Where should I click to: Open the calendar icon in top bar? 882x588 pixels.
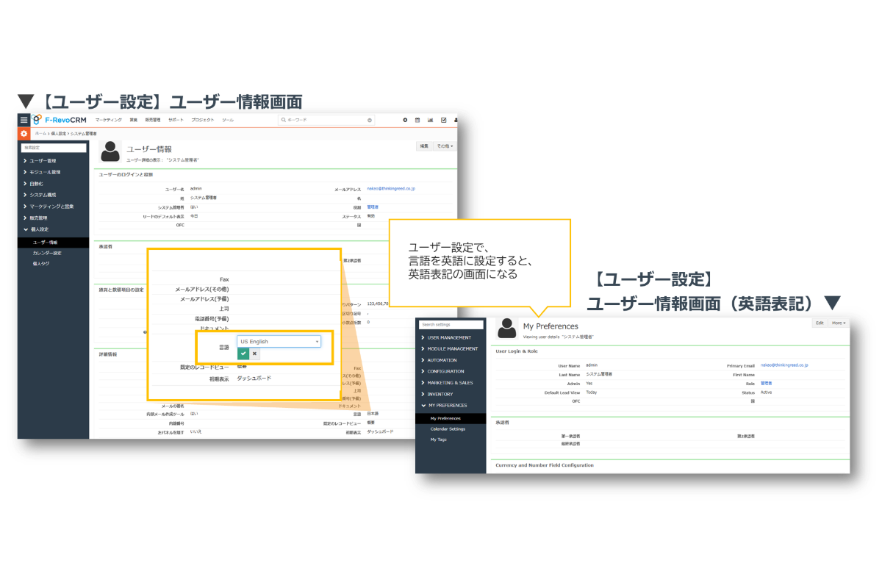(417, 120)
